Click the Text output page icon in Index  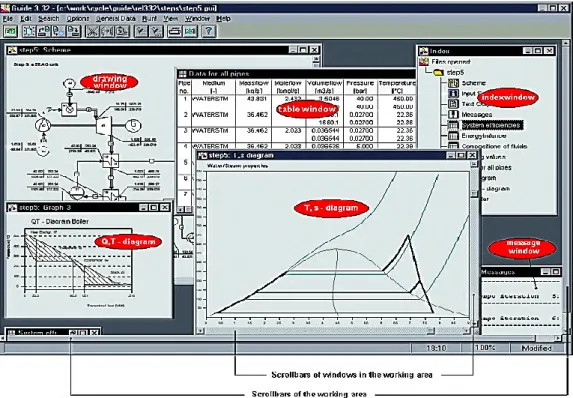tap(454, 104)
